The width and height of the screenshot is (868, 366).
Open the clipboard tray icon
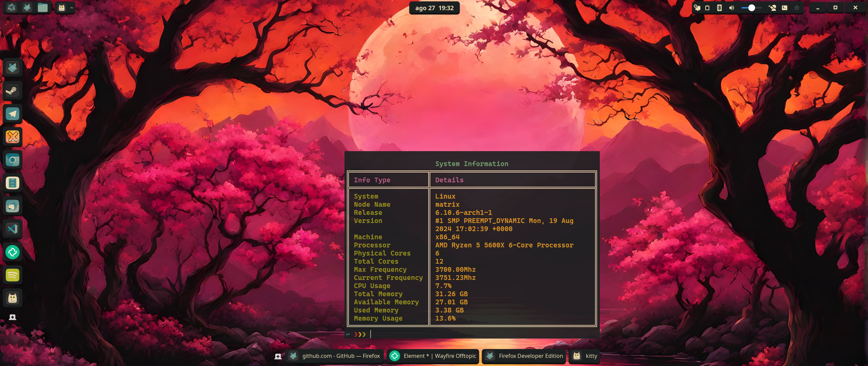click(707, 7)
